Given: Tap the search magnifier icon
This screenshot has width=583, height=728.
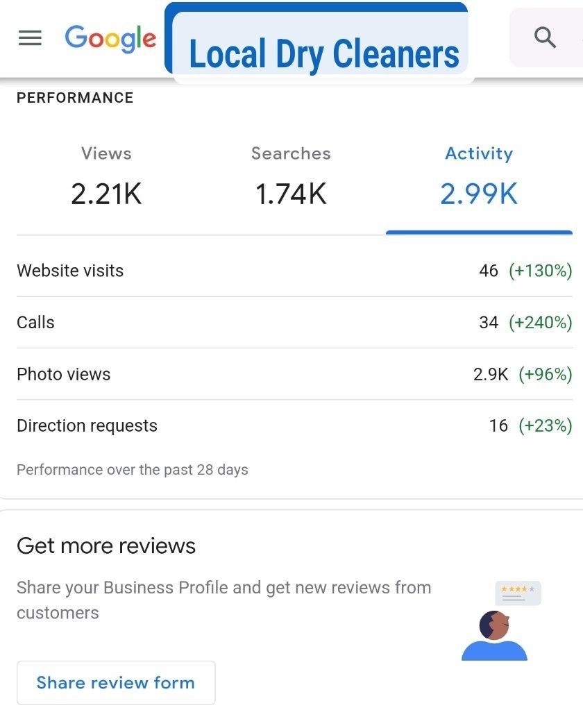Looking at the screenshot, I should (x=546, y=37).
